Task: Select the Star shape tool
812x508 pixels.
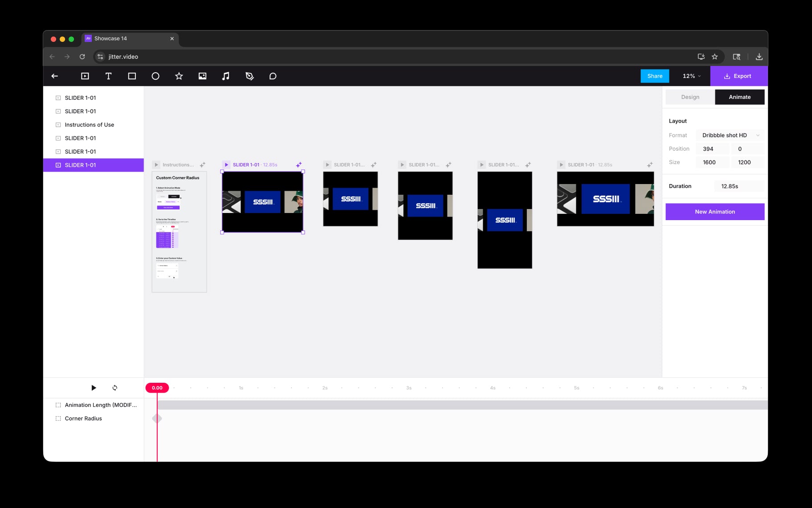Action: coord(179,76)
